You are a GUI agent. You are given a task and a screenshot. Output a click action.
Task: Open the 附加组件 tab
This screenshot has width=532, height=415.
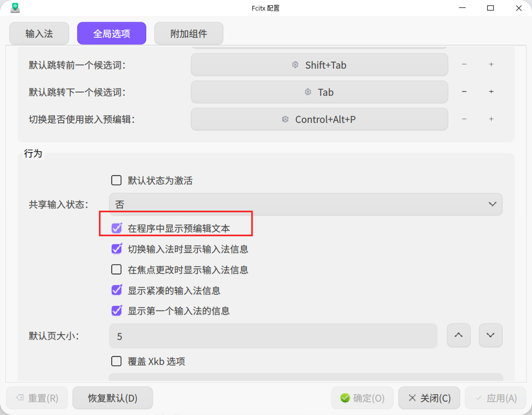click(x=189, y=34)
